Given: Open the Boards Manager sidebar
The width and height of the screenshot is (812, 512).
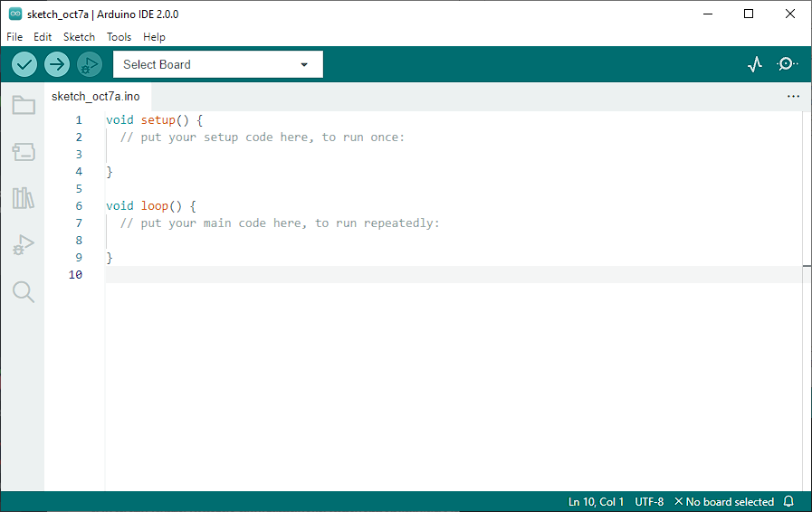Looking at the screenshot, I should [24, 152].
